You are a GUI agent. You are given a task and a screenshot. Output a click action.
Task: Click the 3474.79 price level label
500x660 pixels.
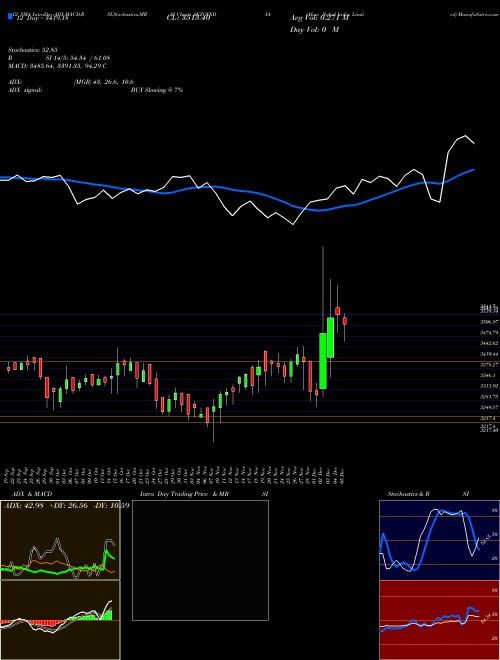[490, 333]
